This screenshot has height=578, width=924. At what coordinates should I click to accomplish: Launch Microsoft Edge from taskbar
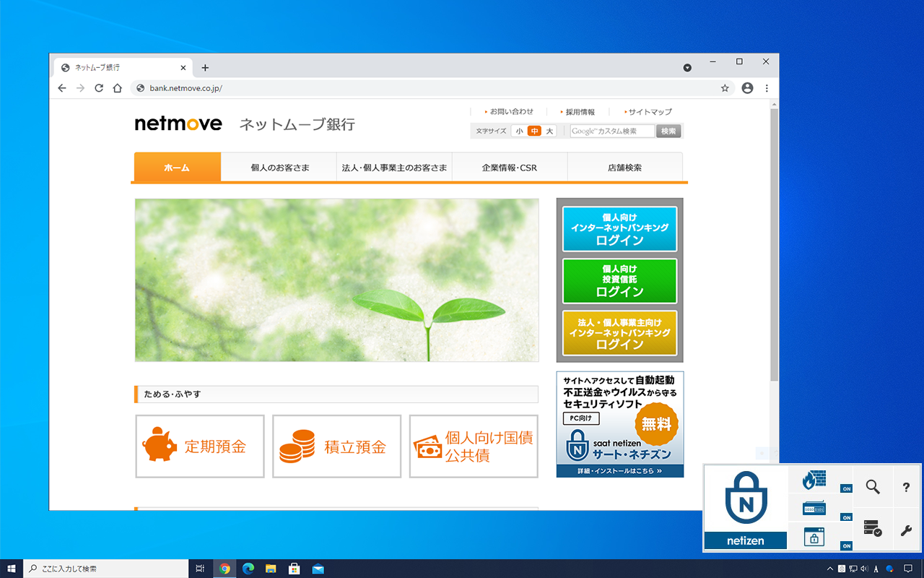[x=248, y=569]
